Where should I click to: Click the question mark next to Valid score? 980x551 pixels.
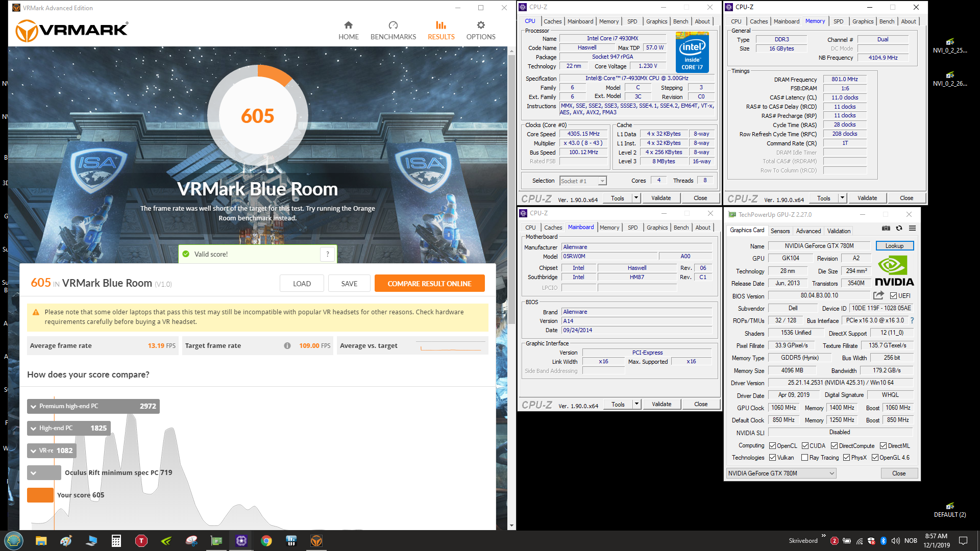327,254
